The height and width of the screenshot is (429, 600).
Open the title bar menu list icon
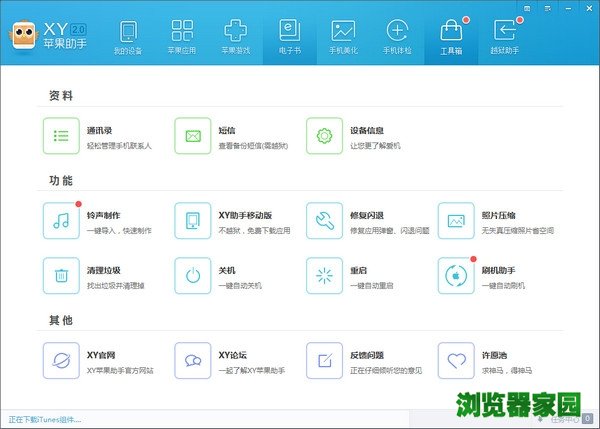[x=548, y=8]
